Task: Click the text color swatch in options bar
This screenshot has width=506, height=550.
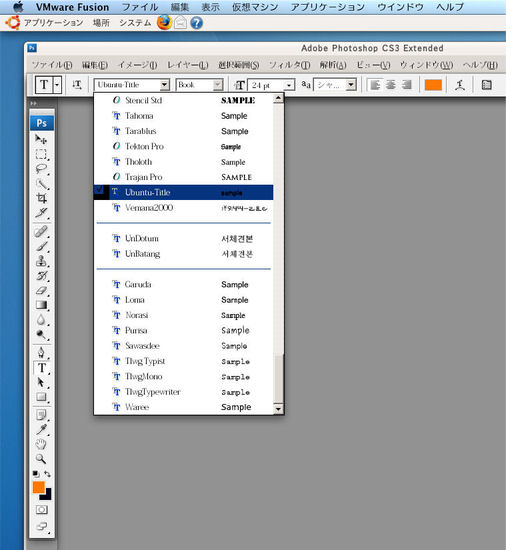Action: (433, 85)
